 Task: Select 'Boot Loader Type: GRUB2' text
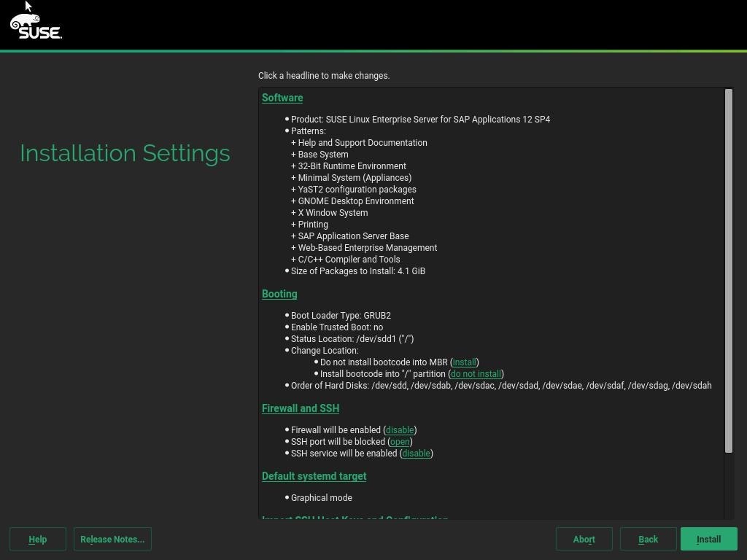tap(341, 315)
